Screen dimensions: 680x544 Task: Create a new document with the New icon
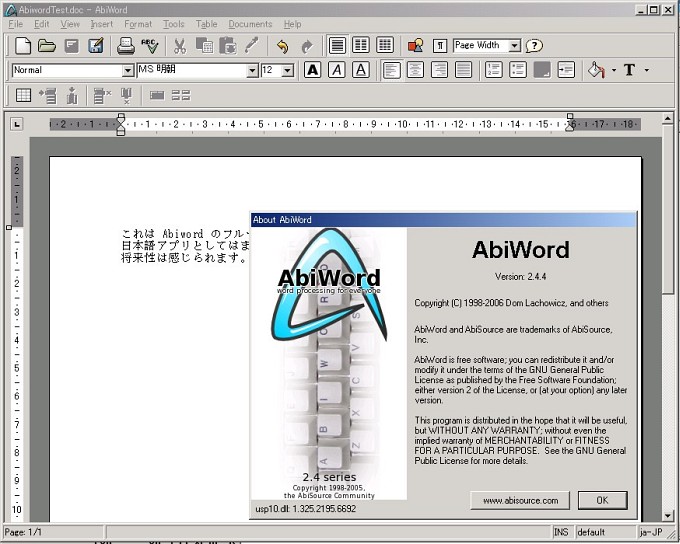pos(23,45)
